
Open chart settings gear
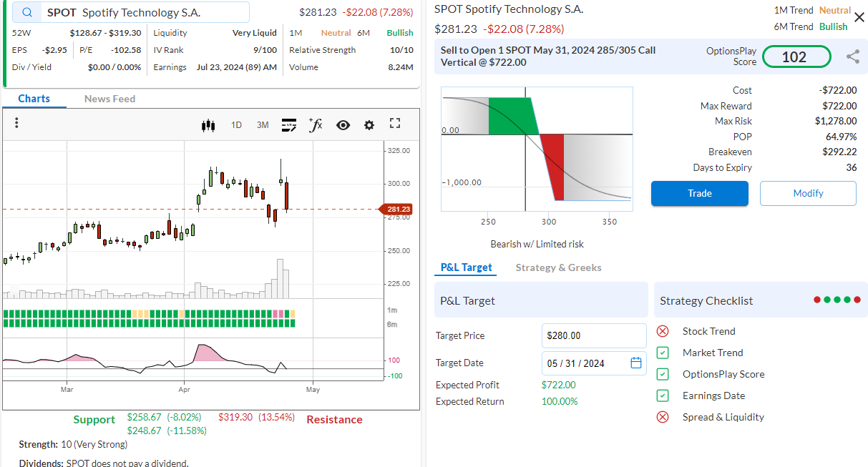click(x=369, y=125)
